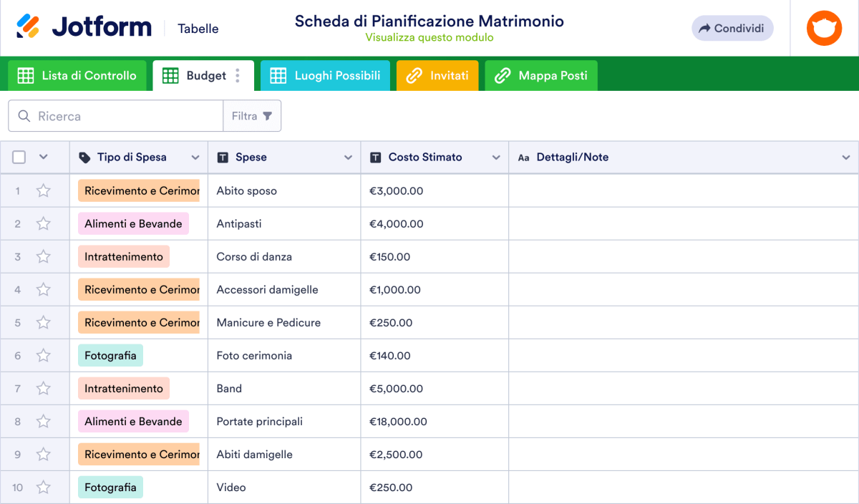Star row 9 Abiti damigelle
Image resolution: width=859 pixels, height=504 pixels.
click(x=44, y=454)
